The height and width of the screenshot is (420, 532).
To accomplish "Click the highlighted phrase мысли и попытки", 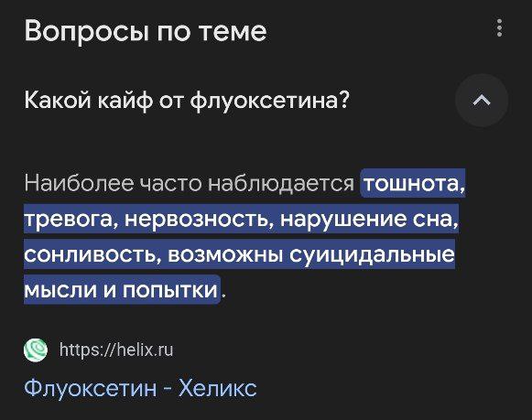I will [x=121, y=290].
